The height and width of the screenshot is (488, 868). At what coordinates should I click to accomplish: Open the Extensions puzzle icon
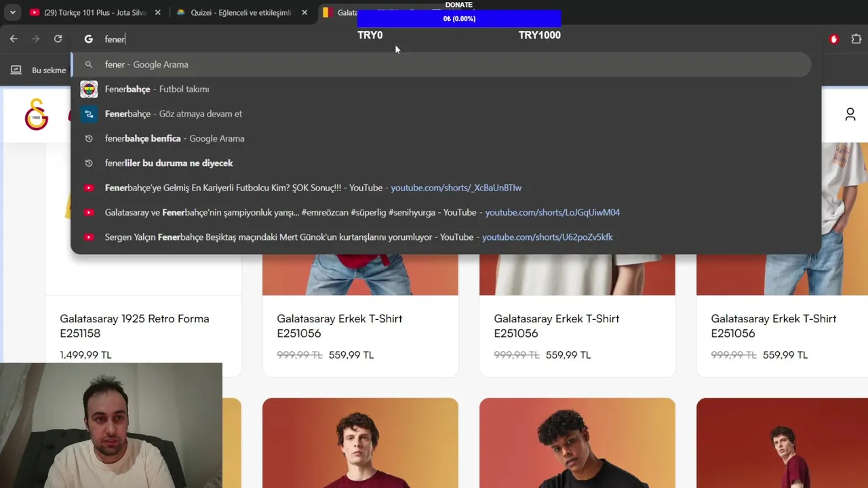pos(856,39)
